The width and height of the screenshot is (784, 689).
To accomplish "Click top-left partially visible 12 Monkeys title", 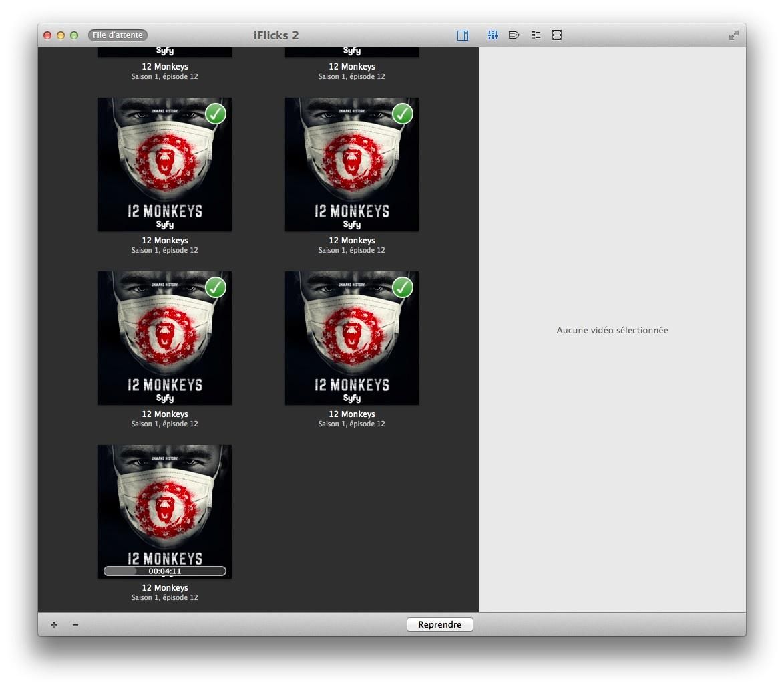I will [164, 67].
